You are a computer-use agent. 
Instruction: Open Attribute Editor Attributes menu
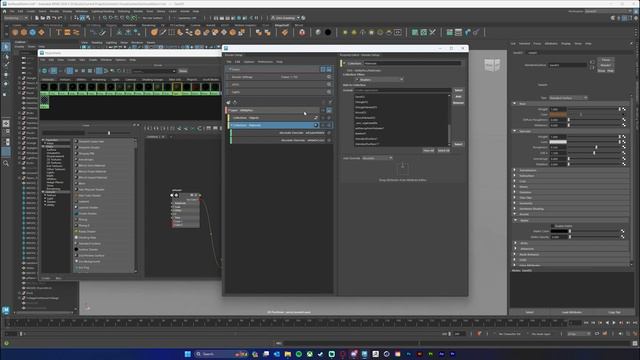tap(551, 44)
